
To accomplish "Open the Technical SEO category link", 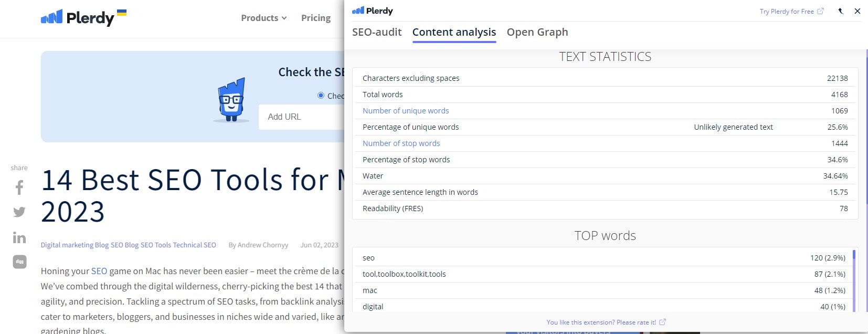I will [195, 245].
